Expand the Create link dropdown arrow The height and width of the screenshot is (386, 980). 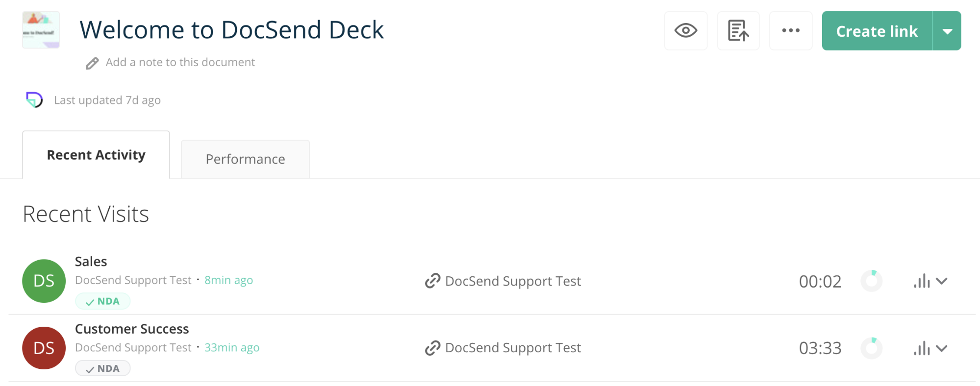pos(947,31)
